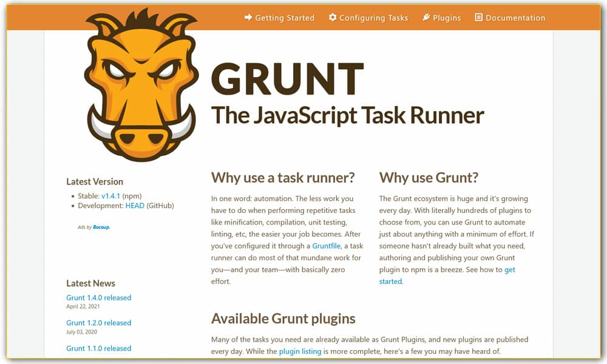Open the Configuring Tasks nav item
The image size is (607, 364).
[x=373, y=18]
